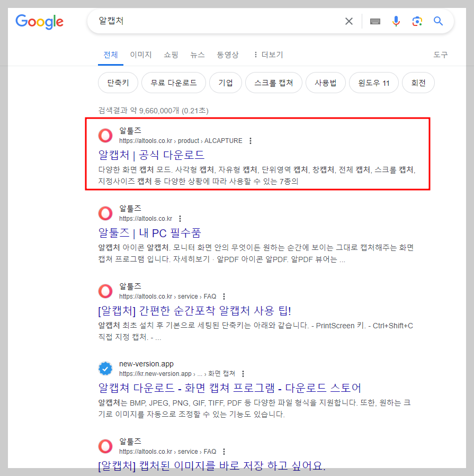Image resolution: width=474 pixels, height=476 pixels.
Task: Apply the 윈도우 11 filter chip
Action: tap(374, 83)
